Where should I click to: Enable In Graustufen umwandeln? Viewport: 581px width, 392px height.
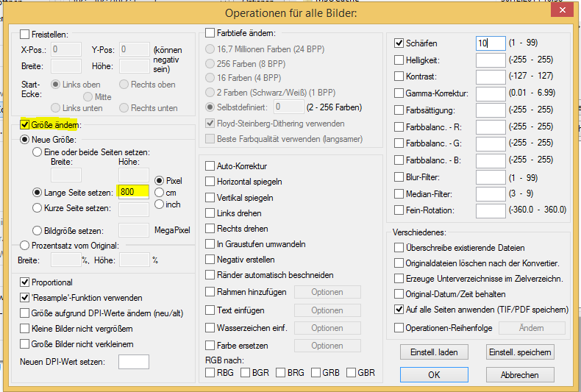pos(210,244)
